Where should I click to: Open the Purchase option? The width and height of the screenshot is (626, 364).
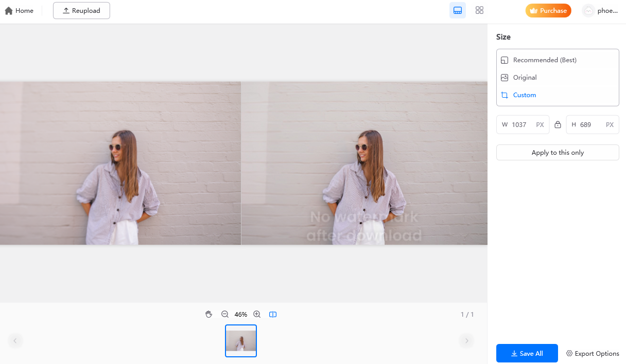(548, 10)
